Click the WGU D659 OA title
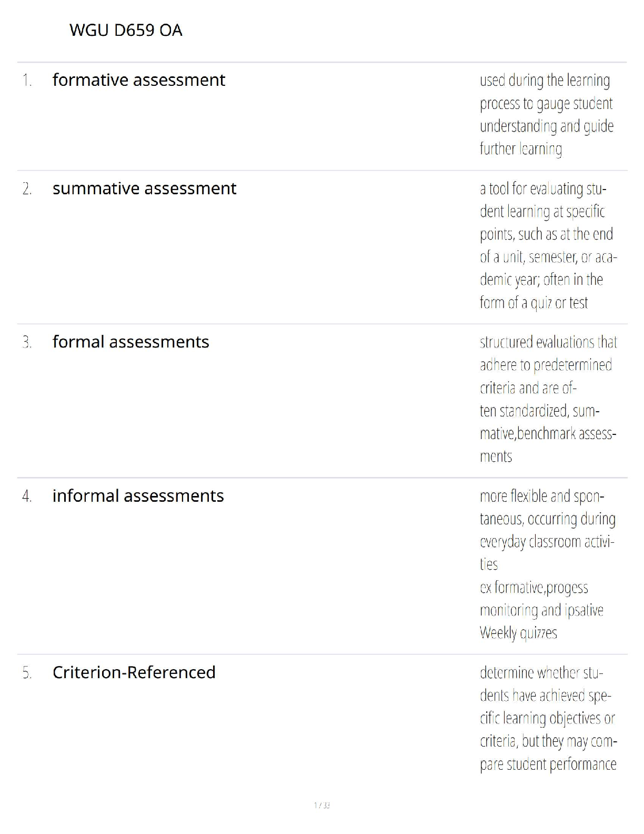This screenshot has height=834, width=644. pyautogui.click(x=126, y=30)
